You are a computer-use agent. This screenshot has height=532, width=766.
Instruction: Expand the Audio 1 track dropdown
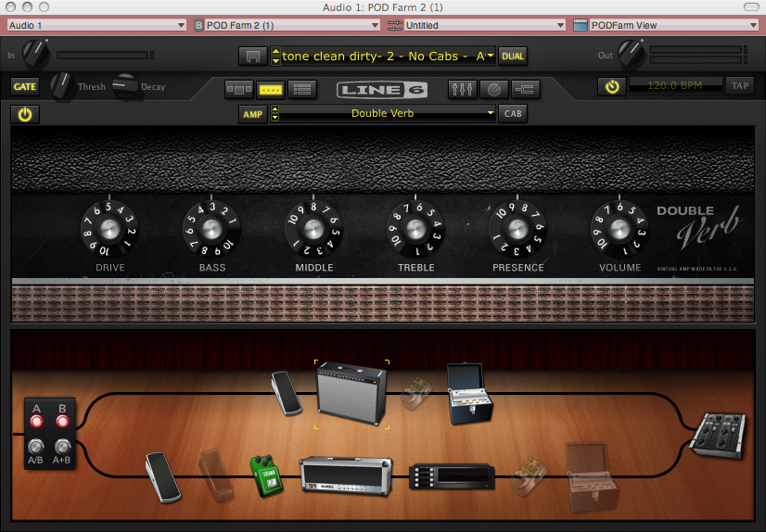[96, 25]
